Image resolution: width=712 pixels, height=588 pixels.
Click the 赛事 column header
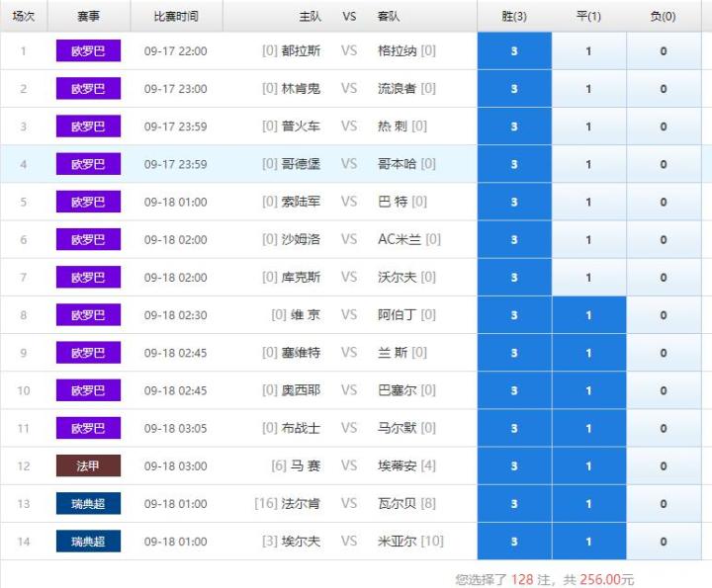(x=88, y=17)
